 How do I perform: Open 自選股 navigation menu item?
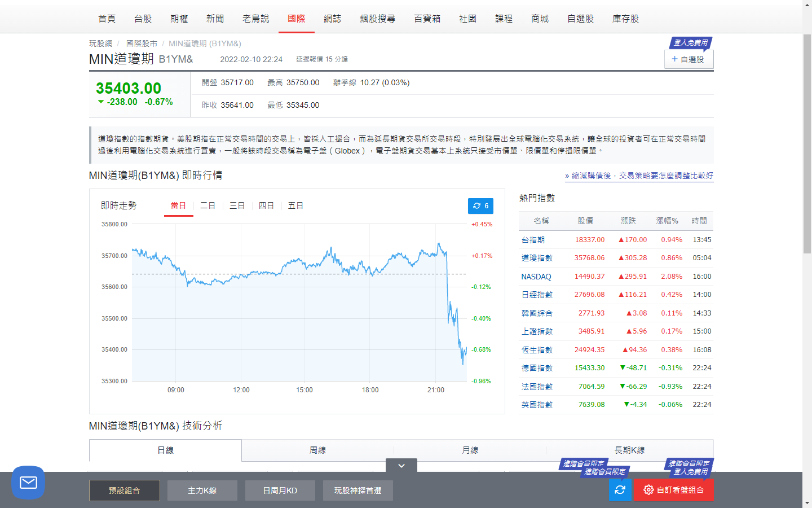coord(581,19)
